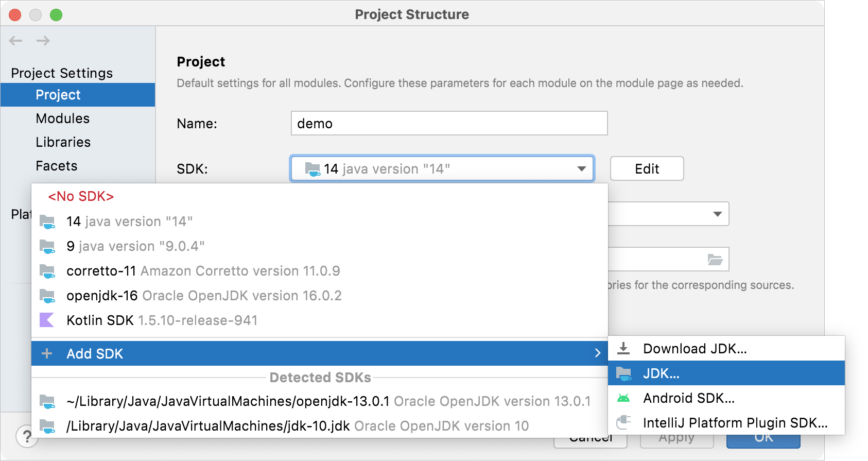Image resolution: width=868 pixels, height=461 pixels.
Task: Expand the Add SDK submenu chevron
Action: pos(598,353)
